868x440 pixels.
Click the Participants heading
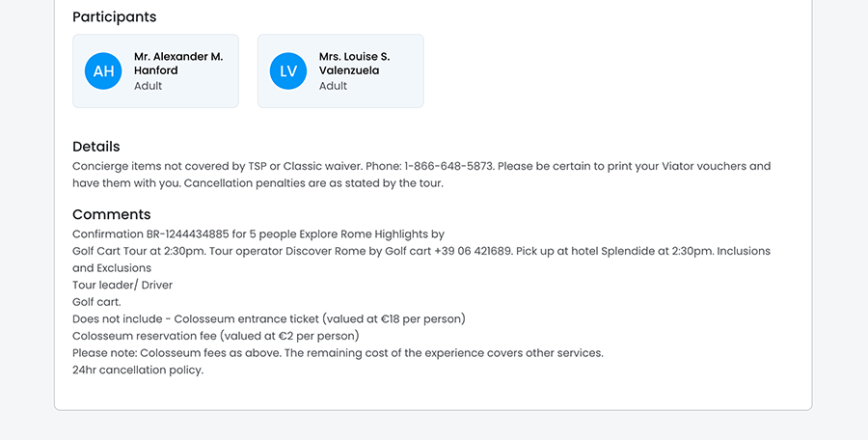(x=114, y=16)
